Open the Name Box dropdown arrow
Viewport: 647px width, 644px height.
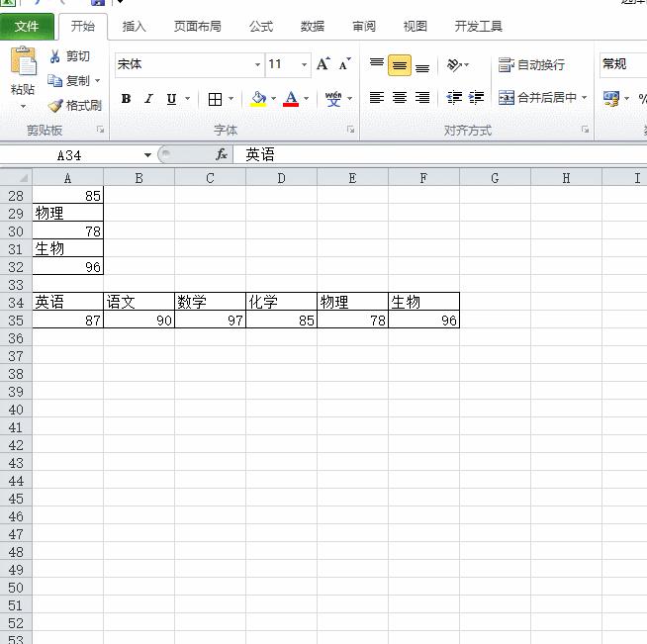[147, 155]
